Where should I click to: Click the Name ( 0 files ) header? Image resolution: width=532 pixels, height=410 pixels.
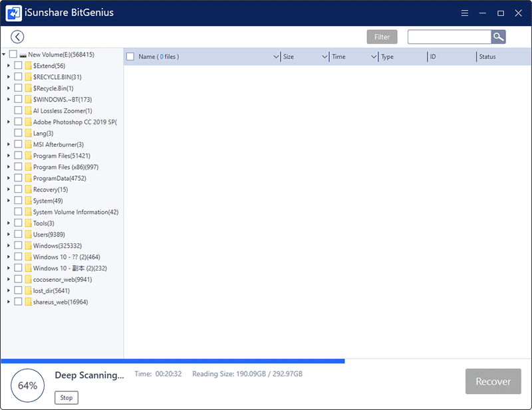pyautogui.click(x=158, y=56)
